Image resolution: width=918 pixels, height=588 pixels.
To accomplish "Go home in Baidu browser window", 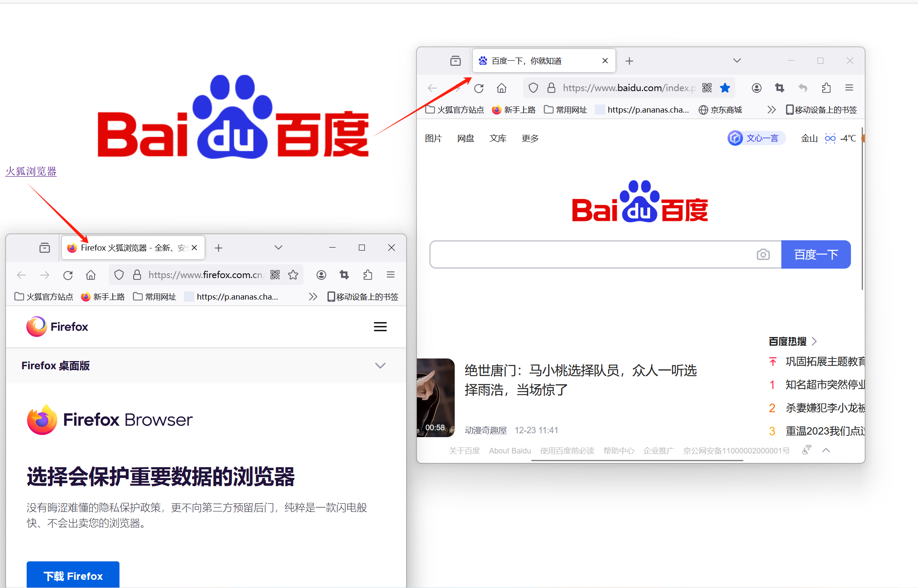I will click(x=502, y=88).
